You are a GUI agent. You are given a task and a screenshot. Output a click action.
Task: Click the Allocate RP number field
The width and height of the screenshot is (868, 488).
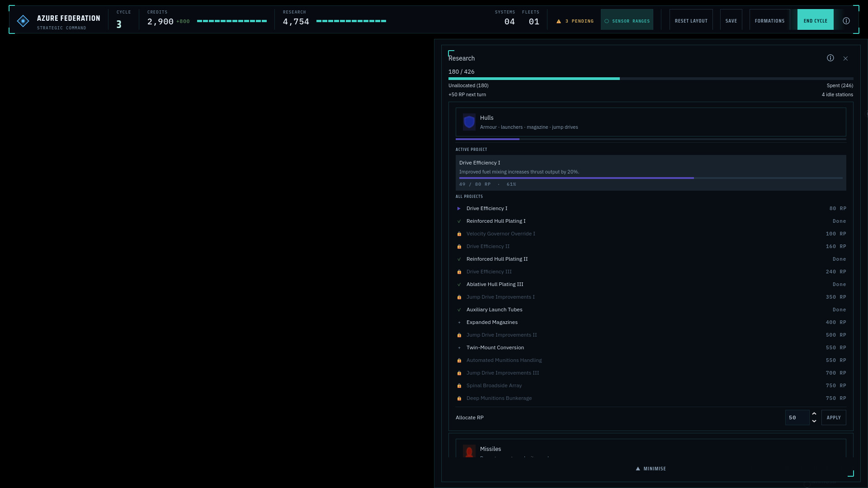click(x=797, y=418)
